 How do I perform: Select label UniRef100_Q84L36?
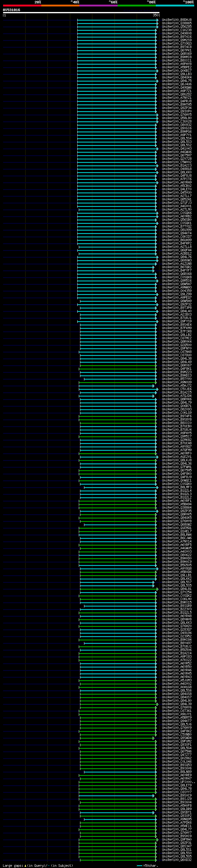(x=177, y=464)
